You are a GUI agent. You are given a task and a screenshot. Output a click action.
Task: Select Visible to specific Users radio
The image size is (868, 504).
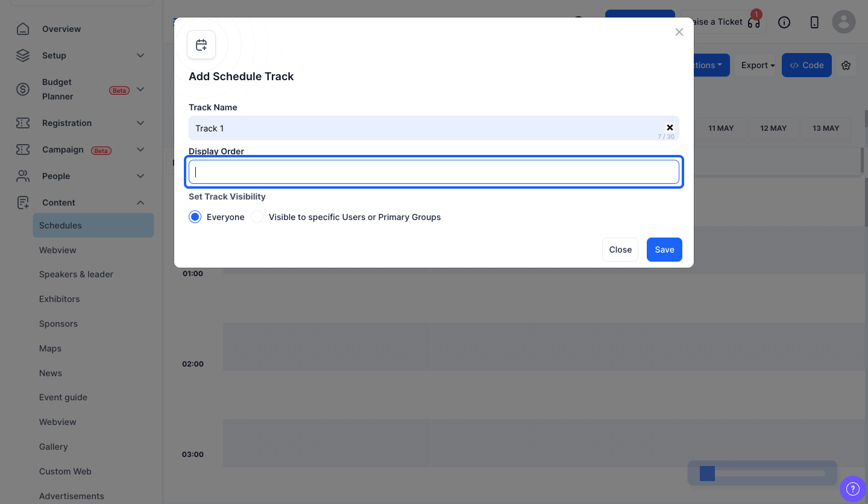pyautogui.click(x=257, y=217)
